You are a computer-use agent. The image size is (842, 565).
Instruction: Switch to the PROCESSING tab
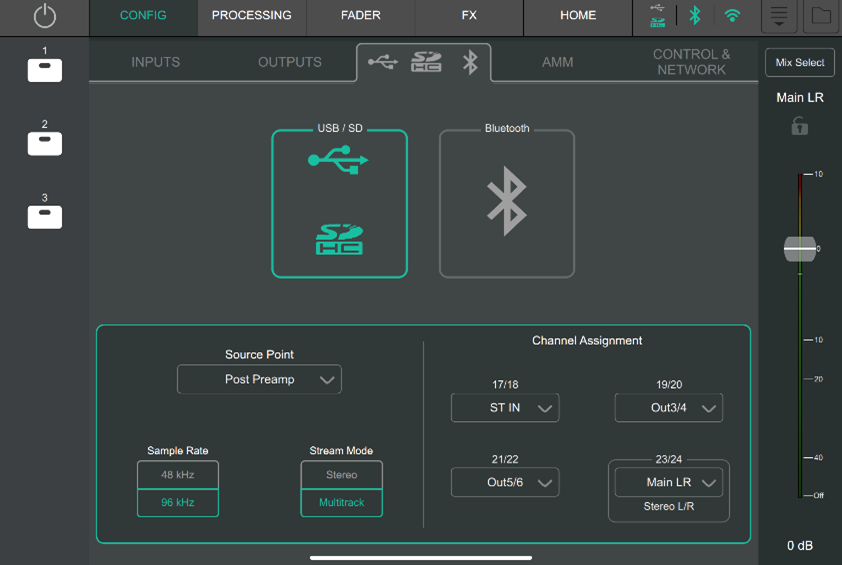click(x=252, y=16)
